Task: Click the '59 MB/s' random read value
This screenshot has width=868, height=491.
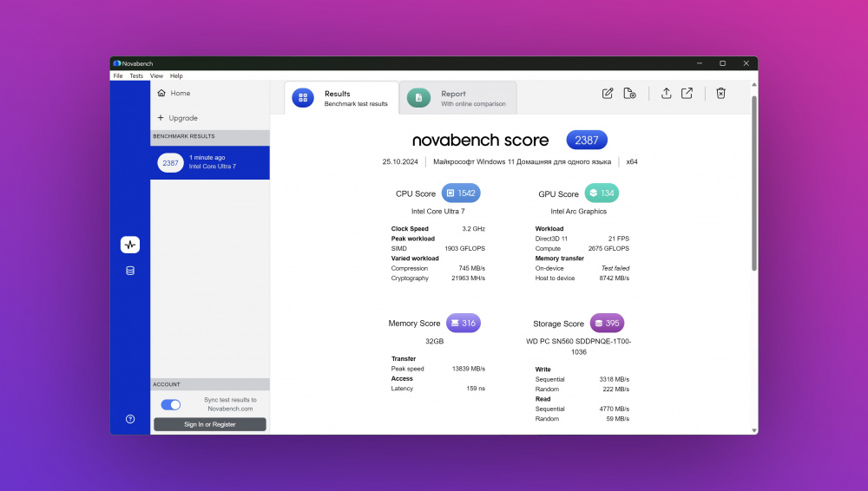Action: pyautogui.click(x=618, y=419)
